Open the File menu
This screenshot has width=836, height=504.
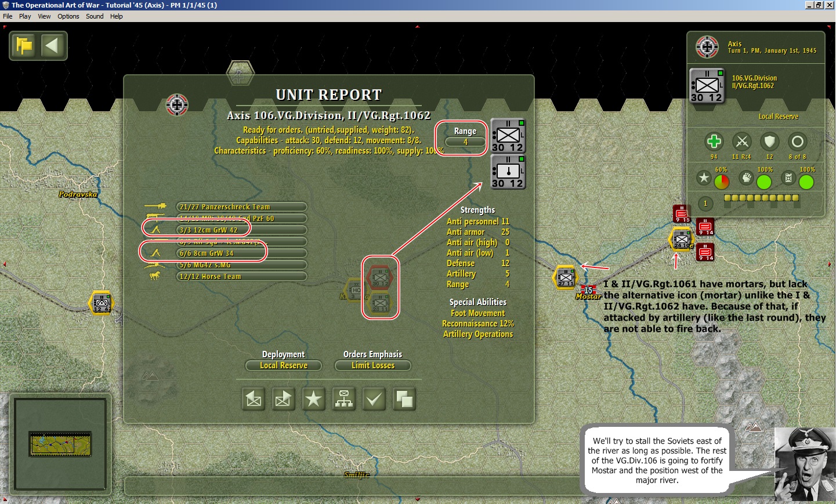click(8, 16)
